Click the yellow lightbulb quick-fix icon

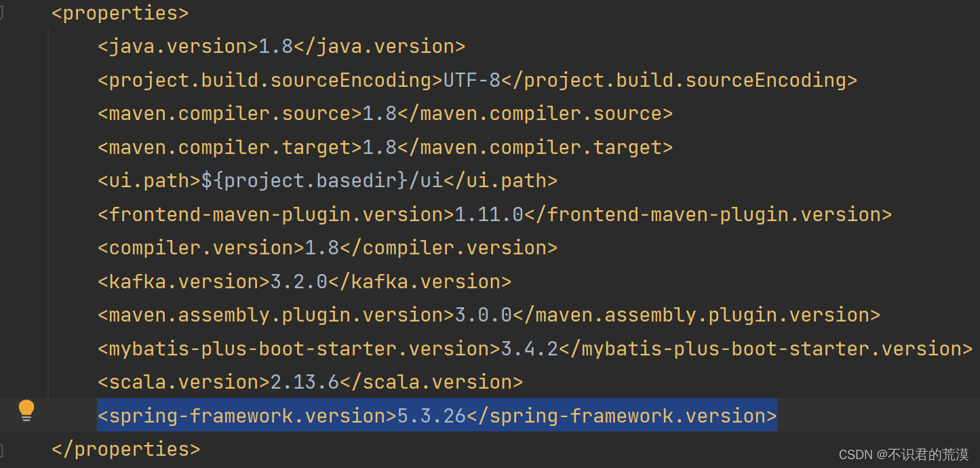click(x=26, y=411)
